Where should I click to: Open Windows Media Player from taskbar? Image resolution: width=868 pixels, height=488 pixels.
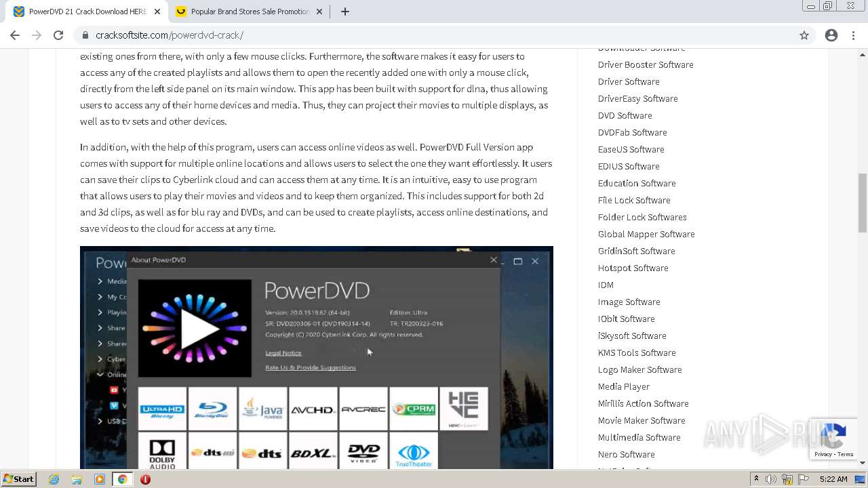(x=100, y=479)
